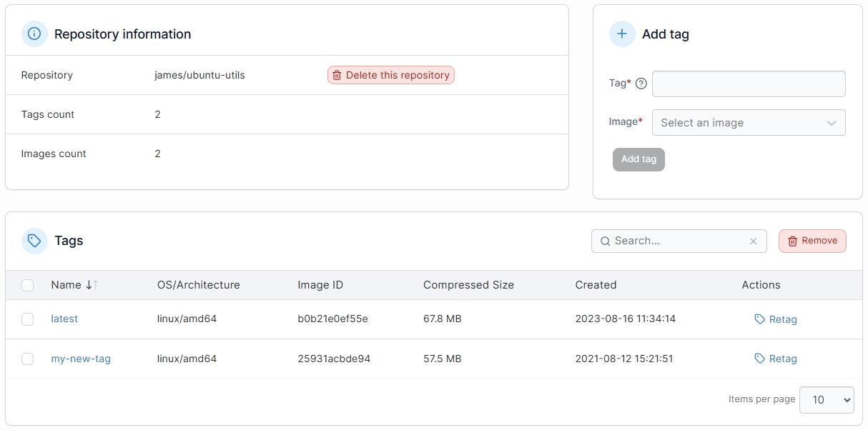Check the box for the latest tag
Screen dimensions: 868x430
[x=28, y=319]
